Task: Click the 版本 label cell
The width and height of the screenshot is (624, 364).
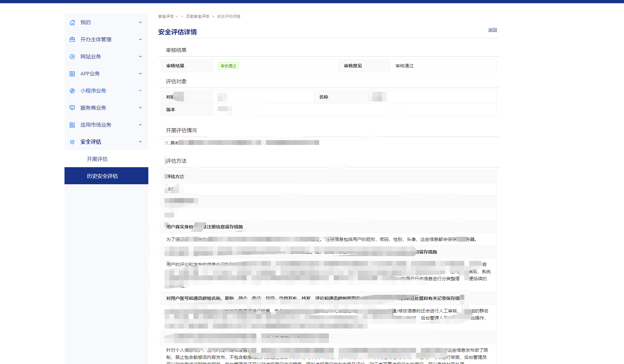Action: pyautogui.click(x=187, y=110)
